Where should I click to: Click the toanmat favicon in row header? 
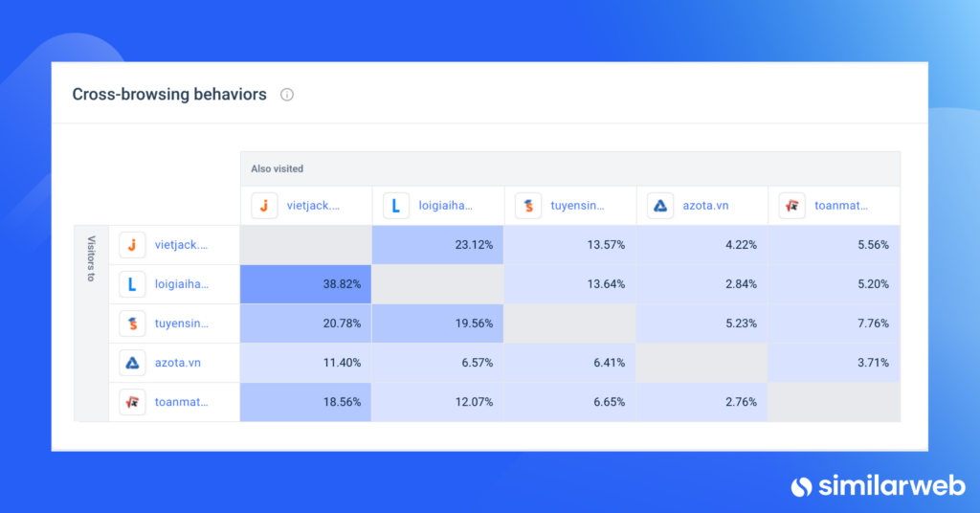click(x=132, y=402)
